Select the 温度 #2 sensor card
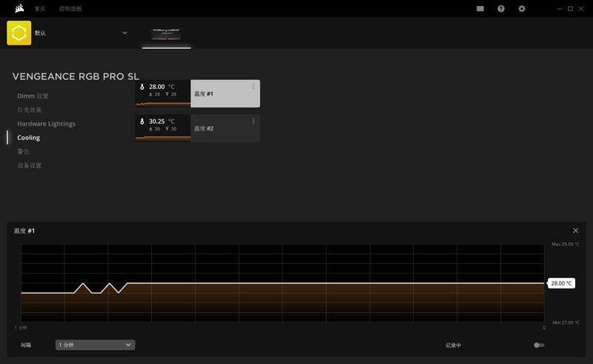 pyautogui.click(x=197, y=128)
